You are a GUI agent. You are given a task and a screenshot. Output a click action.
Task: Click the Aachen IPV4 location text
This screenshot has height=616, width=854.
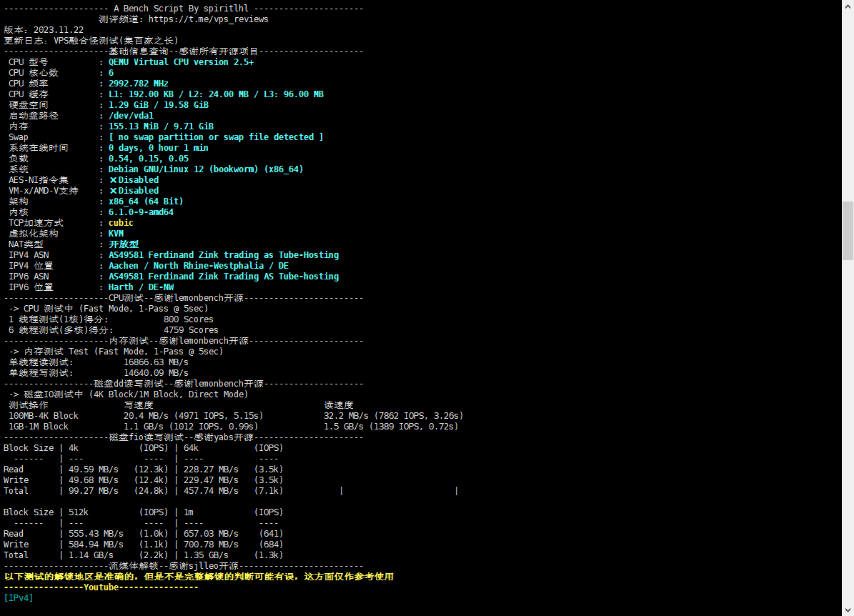[x=199, y=266]
